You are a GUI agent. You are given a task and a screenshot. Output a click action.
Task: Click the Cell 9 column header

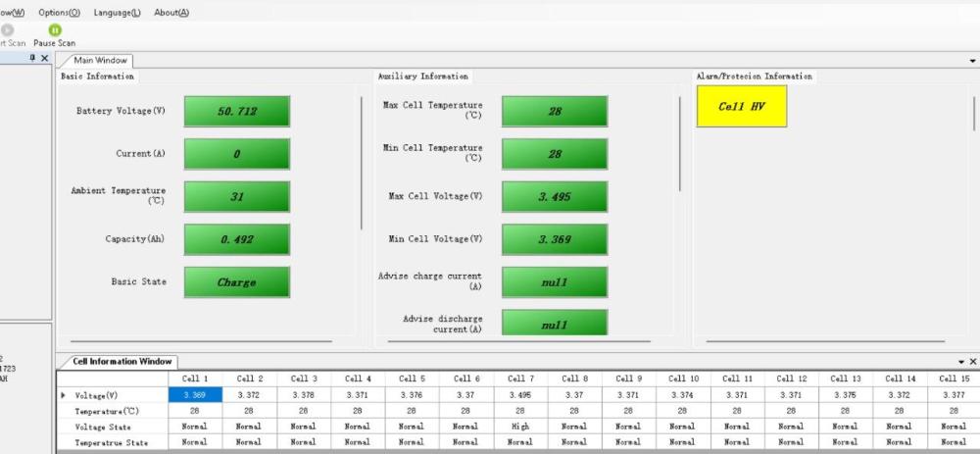[x=629, y=378]
